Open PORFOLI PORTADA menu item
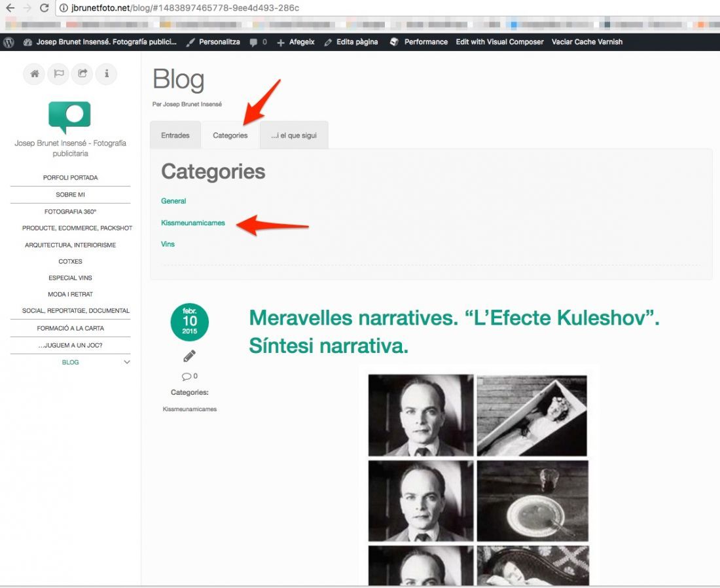The image size is (720, 588). pyautogui.click(x=70, y=177)
